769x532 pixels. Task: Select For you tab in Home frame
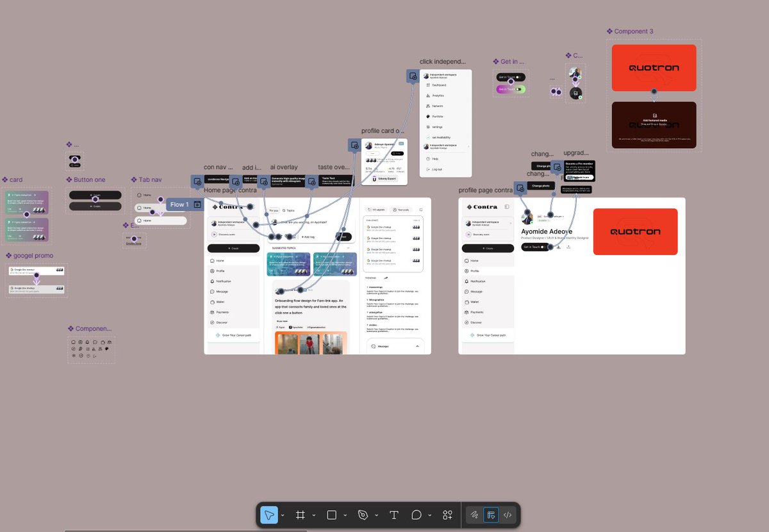pyautogui.click(x=274, y=210)
